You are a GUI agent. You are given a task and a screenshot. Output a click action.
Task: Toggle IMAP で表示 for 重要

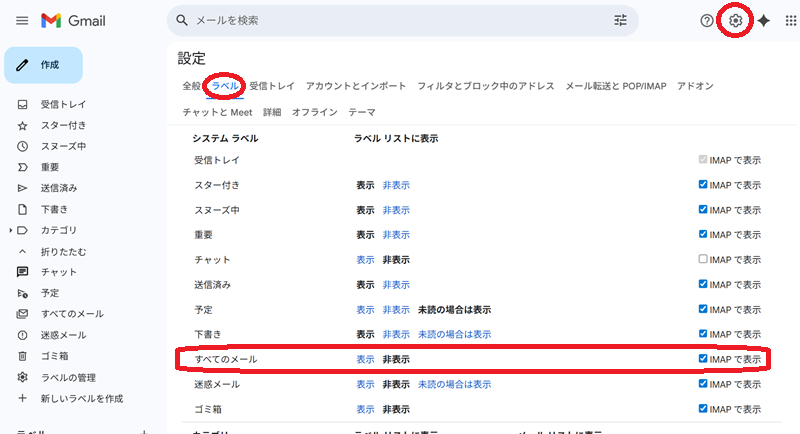pos(703,234)
